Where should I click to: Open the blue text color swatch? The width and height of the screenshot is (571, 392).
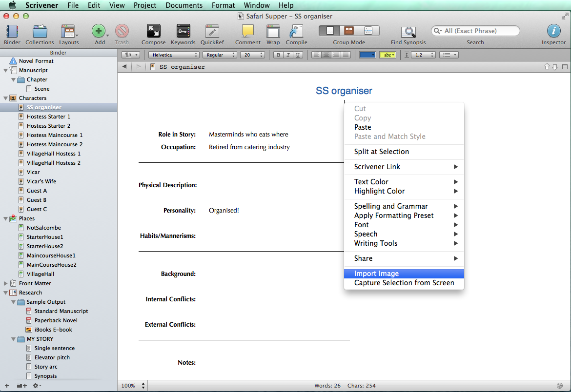click(367, 55)
